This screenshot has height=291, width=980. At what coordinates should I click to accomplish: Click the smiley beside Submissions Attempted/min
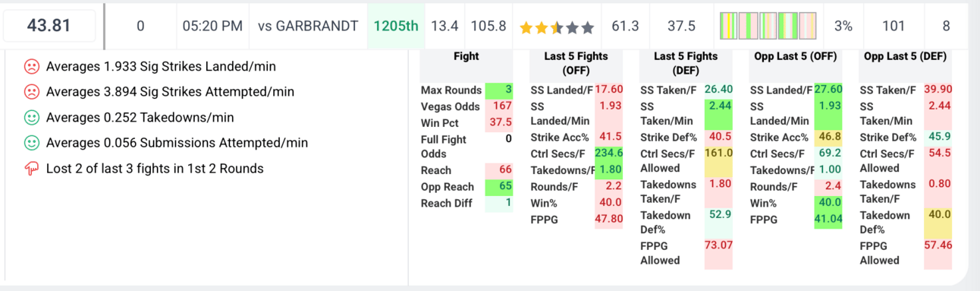(x=32, y=143)
